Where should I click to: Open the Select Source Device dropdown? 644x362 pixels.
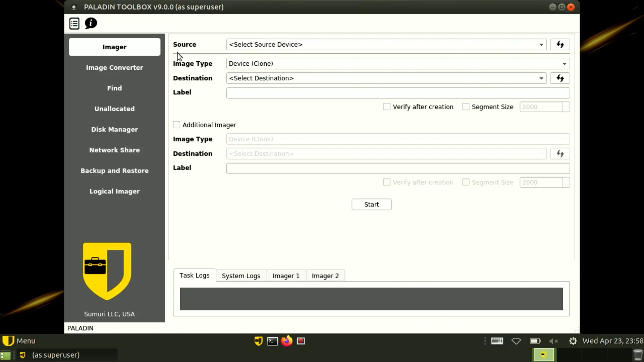(386, 45)
